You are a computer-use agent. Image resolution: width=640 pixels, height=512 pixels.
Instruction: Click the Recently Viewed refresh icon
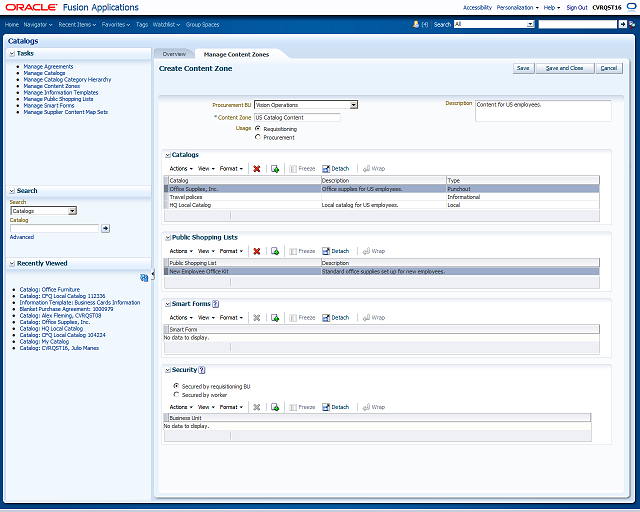click(144, 278)
